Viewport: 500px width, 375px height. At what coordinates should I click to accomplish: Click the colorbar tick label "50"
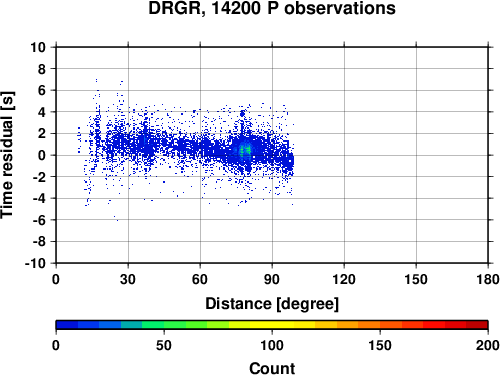pos(164,345)
